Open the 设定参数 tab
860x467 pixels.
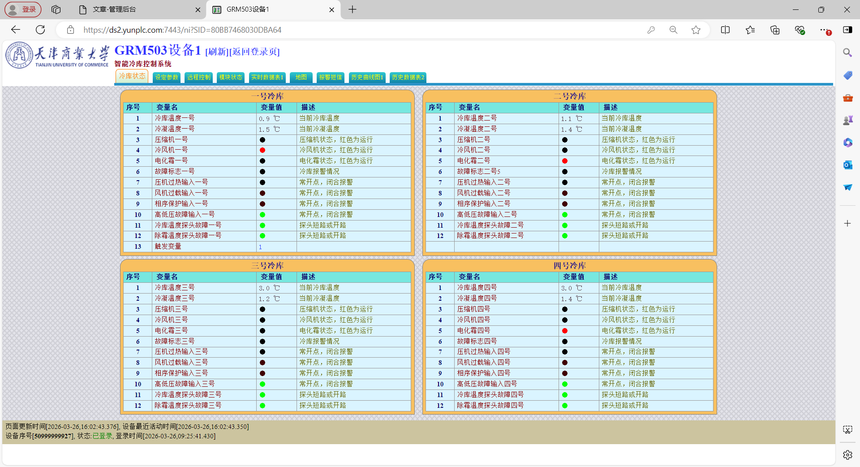[x=166, y=77]
